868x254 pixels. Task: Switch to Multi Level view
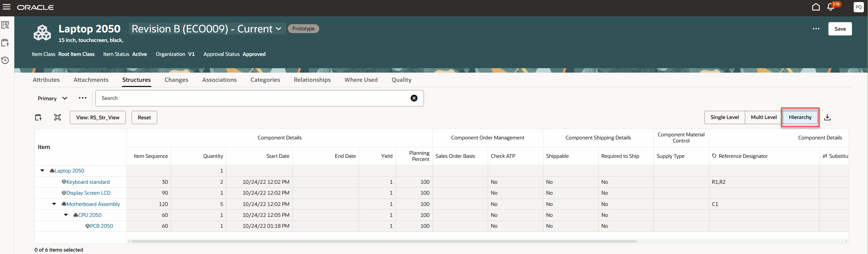tap(764, 117)
